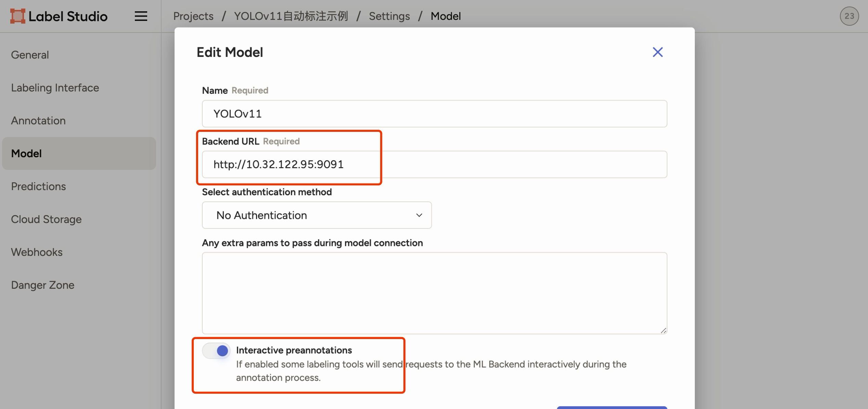This screenshot has width=868, height=409.
Task: Close the Edit Model dialog
Action: click(x=657, y=52)
